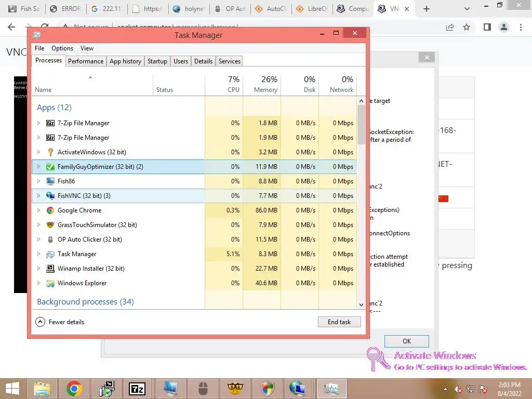This screenshot has width=532, height=399.
Task: Click the Windows Explorer row folder icon
Action: 50,283
